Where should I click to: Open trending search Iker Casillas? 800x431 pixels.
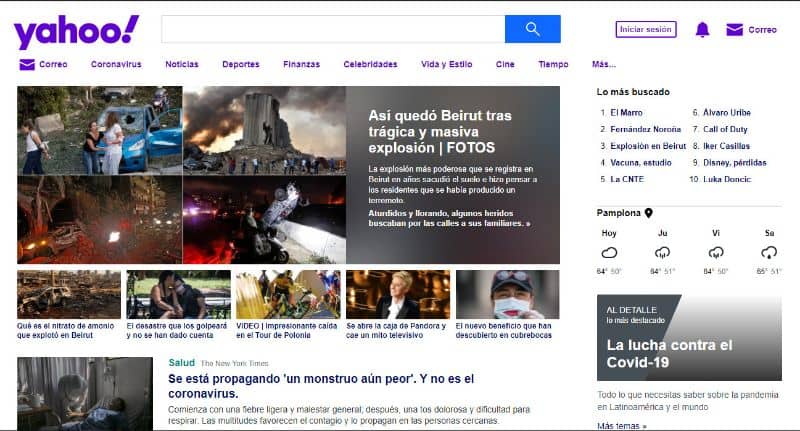[x=727, y=146]
